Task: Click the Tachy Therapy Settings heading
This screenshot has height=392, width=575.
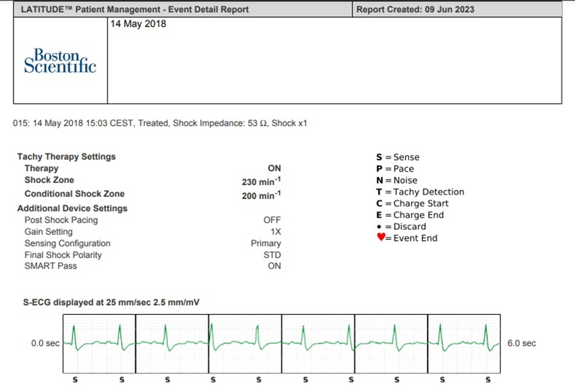Action: [66, 157]
